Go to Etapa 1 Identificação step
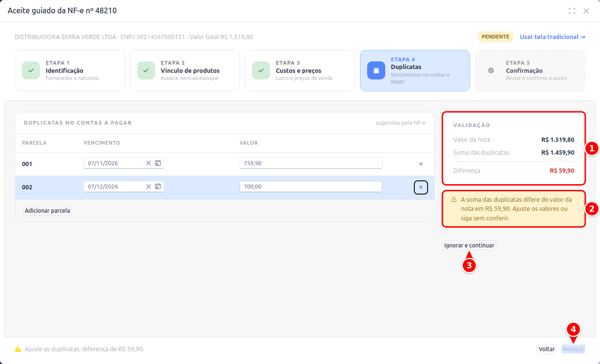The height and width of the screenshot is (364, 600). tap(70, 70)
